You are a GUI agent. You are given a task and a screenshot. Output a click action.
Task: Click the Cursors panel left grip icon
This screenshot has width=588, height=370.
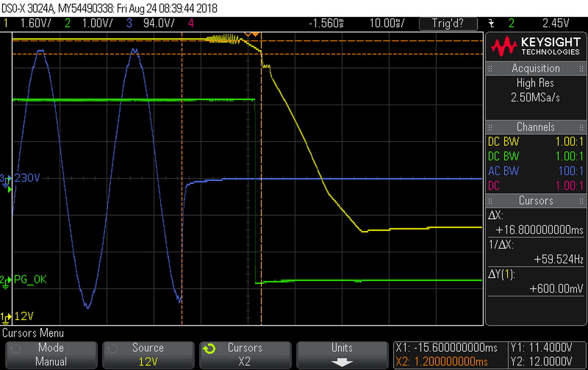[x=490, y=201]
